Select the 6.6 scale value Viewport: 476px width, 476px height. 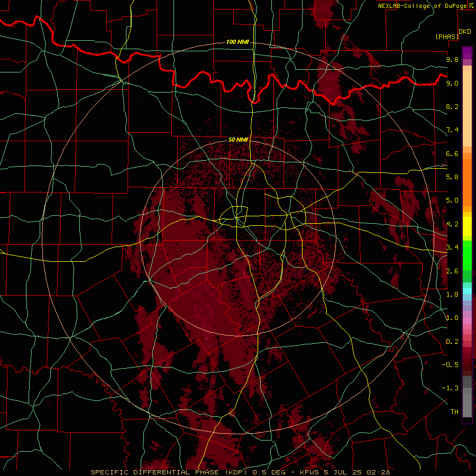(x=452, y=153)
